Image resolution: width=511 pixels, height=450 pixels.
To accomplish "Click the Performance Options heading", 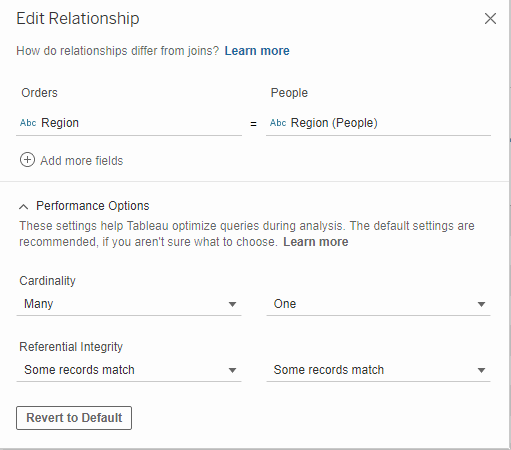I will (x=93, y=206).
